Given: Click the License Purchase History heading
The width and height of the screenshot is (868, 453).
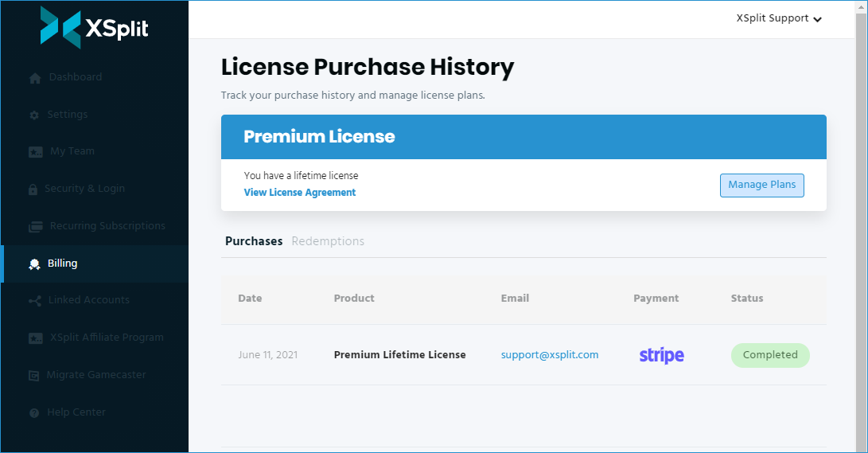Looking at the screenshot, I should [x=368, y=67].
